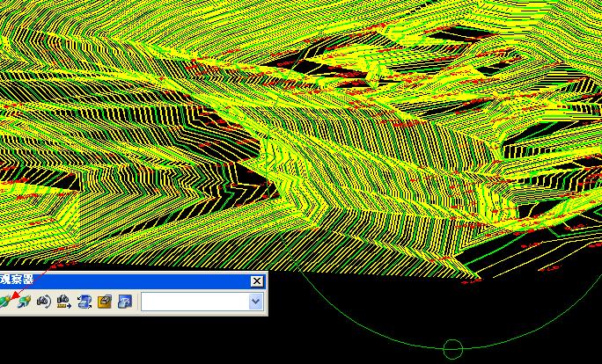
Task: Click small circle handle at arcball bottom
Action: point(452,349)
